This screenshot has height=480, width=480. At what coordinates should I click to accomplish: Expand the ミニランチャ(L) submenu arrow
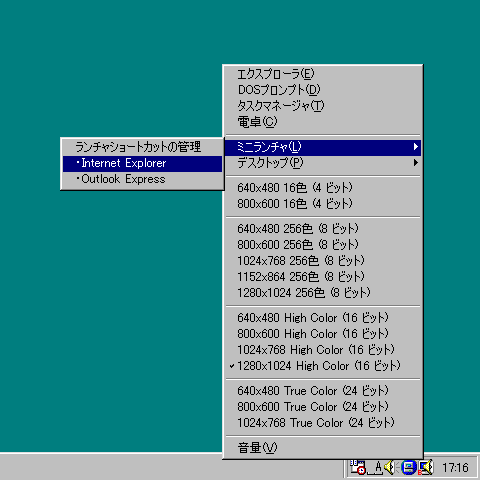click(x=415, y=147)
